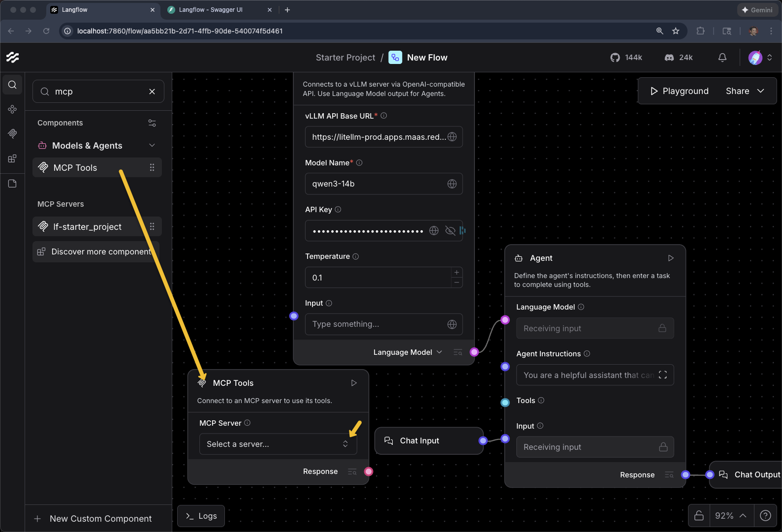
Task: Open the Playground
Action: click(x=679, y=91)
